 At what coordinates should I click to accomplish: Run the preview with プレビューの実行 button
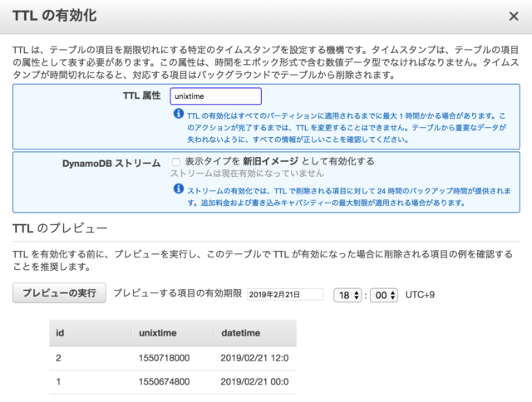59,293
